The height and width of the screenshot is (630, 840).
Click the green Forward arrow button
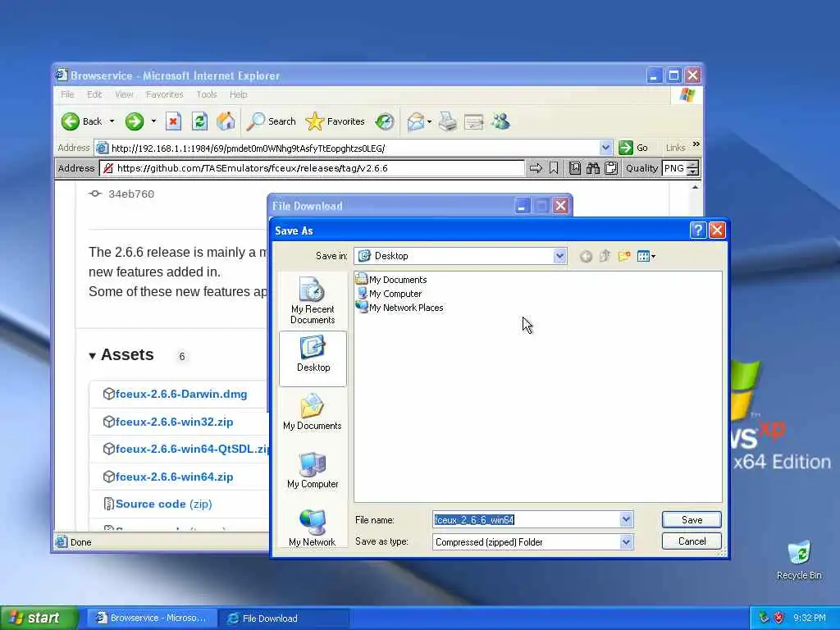[135, 121]
